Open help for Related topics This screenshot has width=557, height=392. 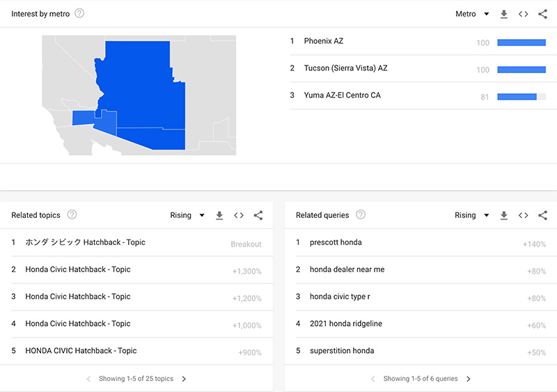tap(72, 214)
